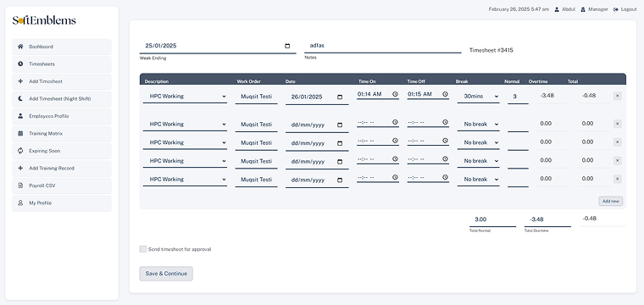Image resolution: width=644 pixels, height=305 pixels.
Task: Open the Week Ending calendar picker icon
Action: 287,46
